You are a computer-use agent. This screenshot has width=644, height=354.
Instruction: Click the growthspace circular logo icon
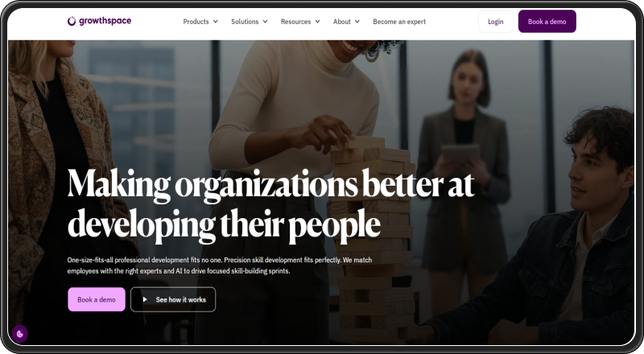72,21
